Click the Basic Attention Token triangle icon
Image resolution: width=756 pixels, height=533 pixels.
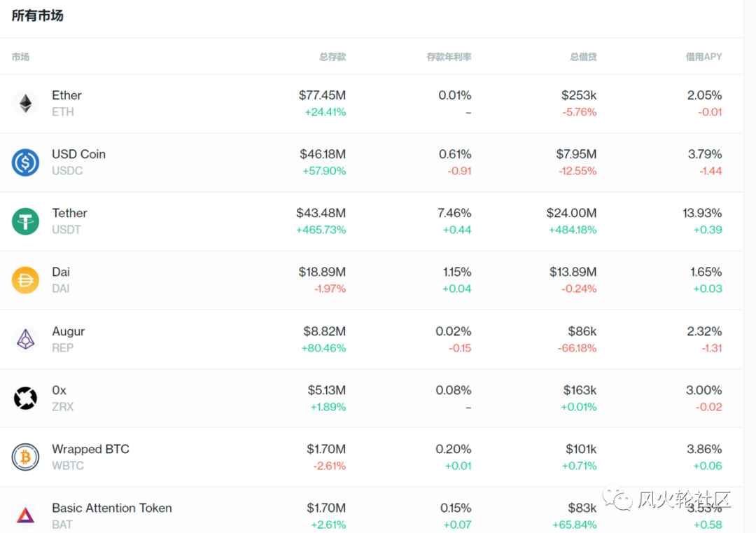26,516
